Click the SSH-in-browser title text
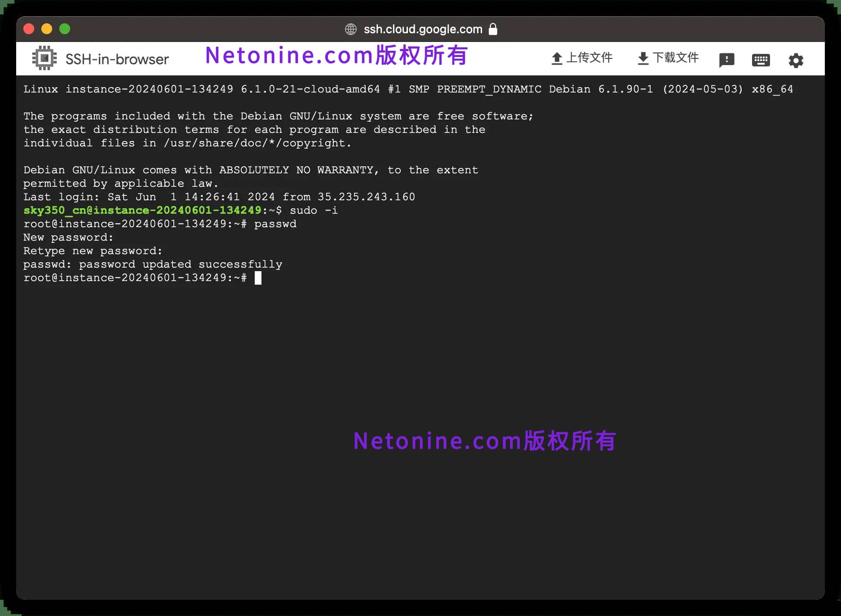The image size is (841, 616). point(117,59)
